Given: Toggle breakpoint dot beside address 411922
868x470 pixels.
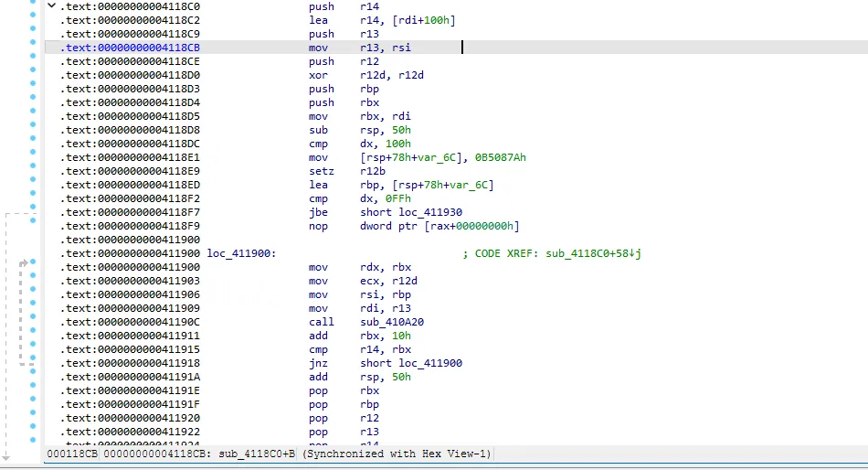Looking at the screenshot, I should [x=33, y=426].
